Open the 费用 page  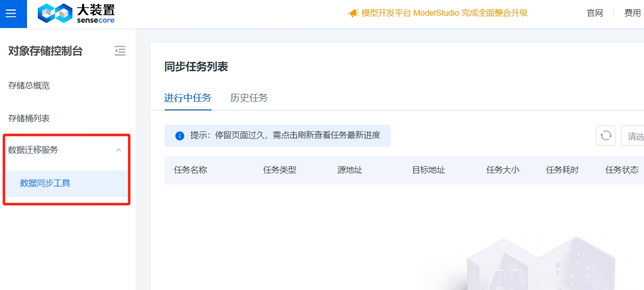pos(633,13)
